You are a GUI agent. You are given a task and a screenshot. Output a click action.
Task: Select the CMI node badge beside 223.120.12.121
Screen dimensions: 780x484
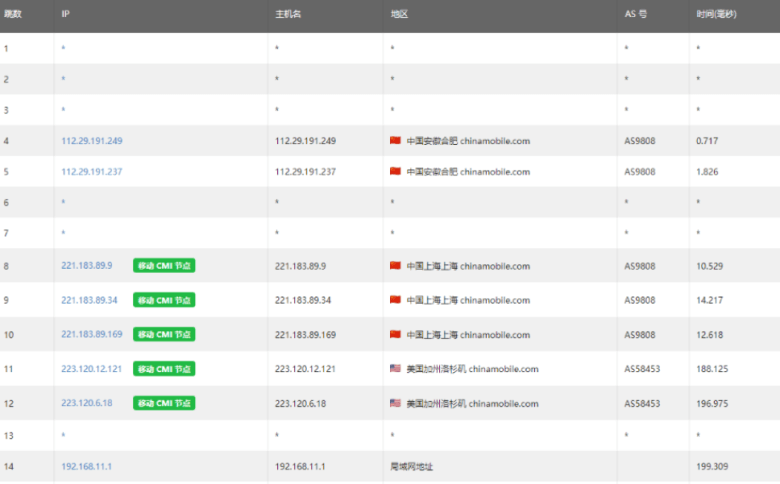click(x=164, y=369)
